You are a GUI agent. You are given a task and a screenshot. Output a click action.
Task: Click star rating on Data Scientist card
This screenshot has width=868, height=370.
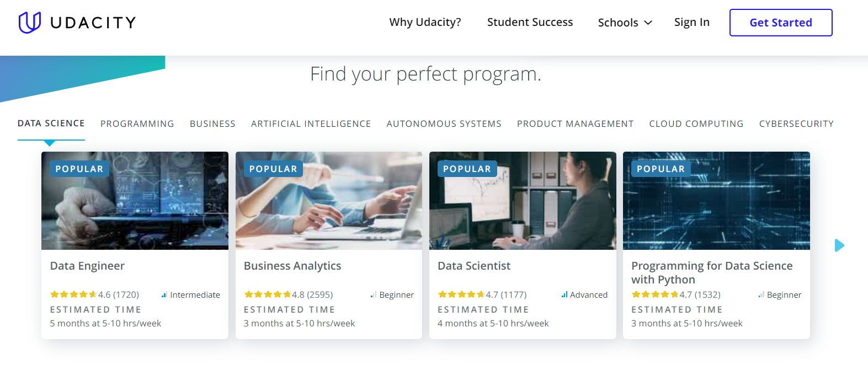point(461,294)
